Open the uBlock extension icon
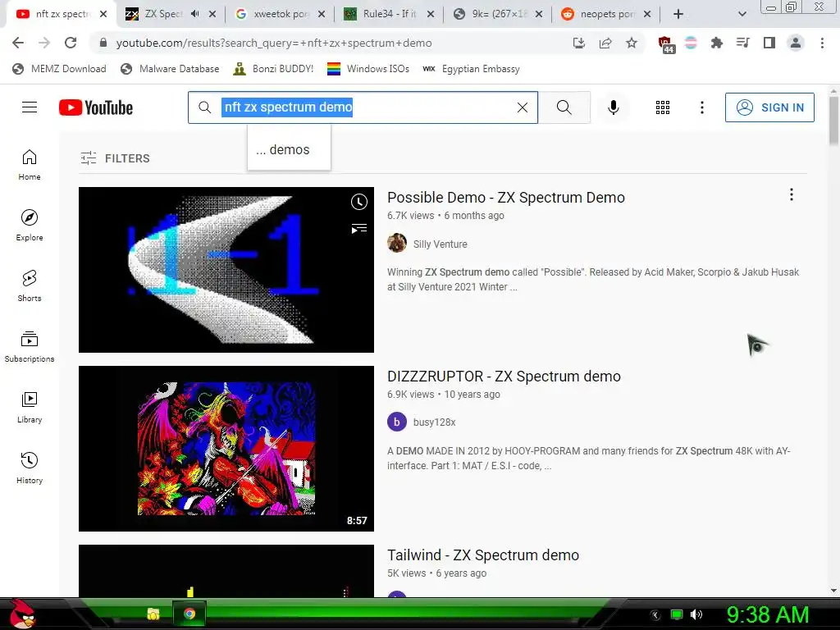This screenshot has width=840, height=630. click(665, 44)
